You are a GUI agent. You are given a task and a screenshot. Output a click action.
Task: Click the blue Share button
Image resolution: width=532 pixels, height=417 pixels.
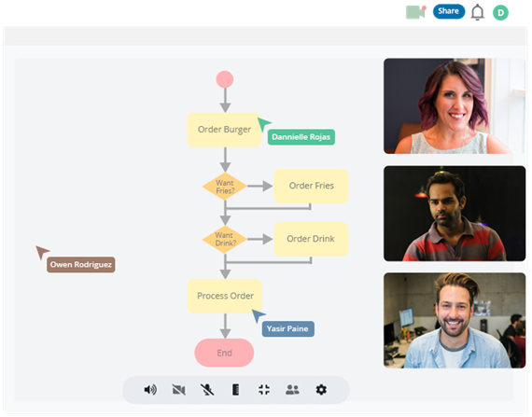[x=449, y=11]
